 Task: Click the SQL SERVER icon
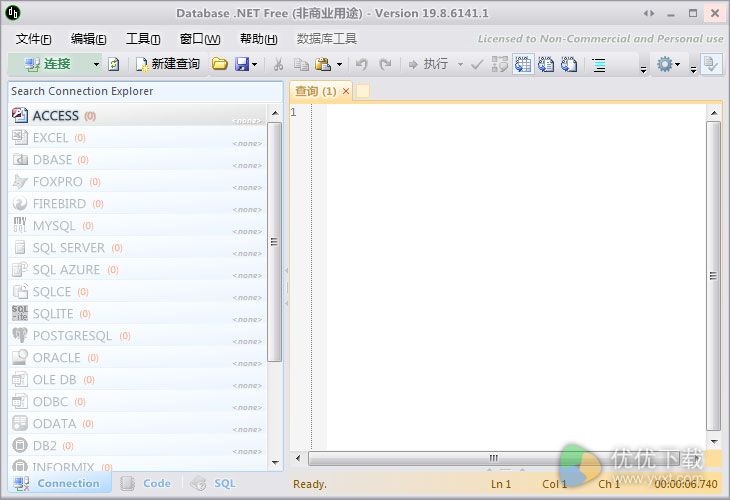point(20,247)
